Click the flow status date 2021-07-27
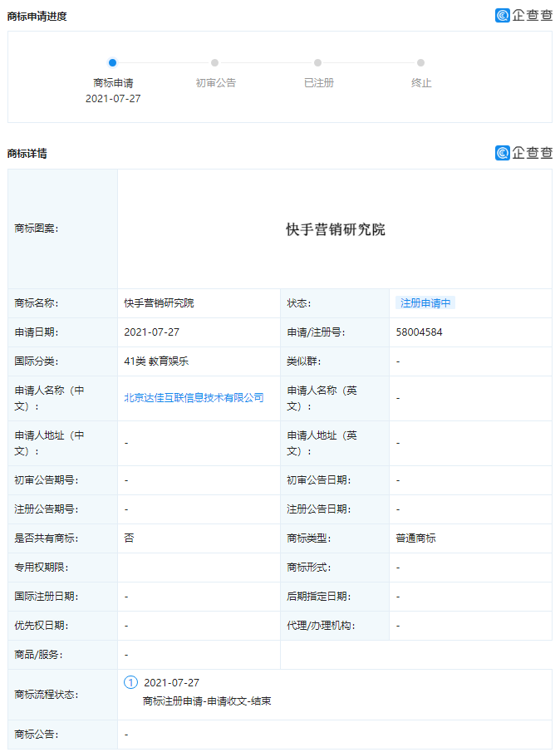Viewport: 560px width, 752px height. pos(172,682)
